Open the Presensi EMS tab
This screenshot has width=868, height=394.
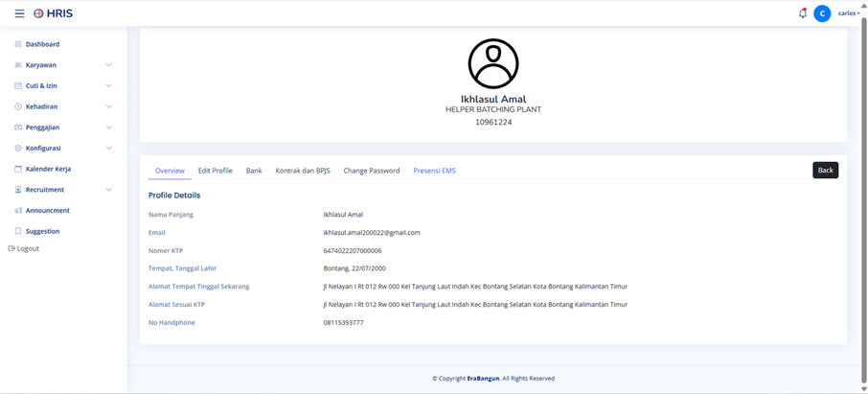coord(435,171)
